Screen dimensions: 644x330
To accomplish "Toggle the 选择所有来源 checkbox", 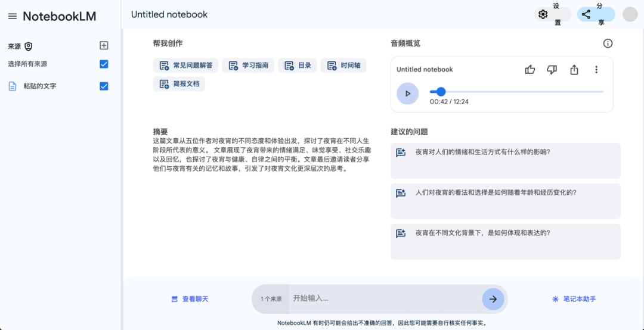I will [104, 64].
